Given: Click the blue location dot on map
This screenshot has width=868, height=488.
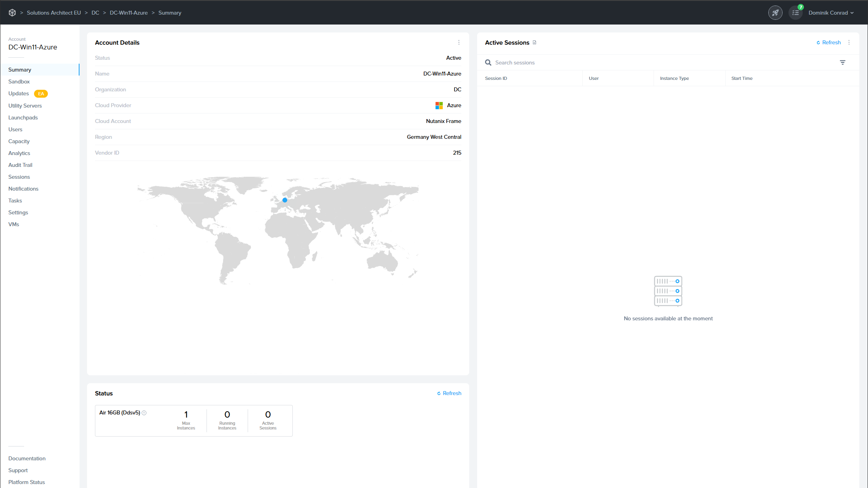Looking at the screenshot, I should tap(285, 200).
